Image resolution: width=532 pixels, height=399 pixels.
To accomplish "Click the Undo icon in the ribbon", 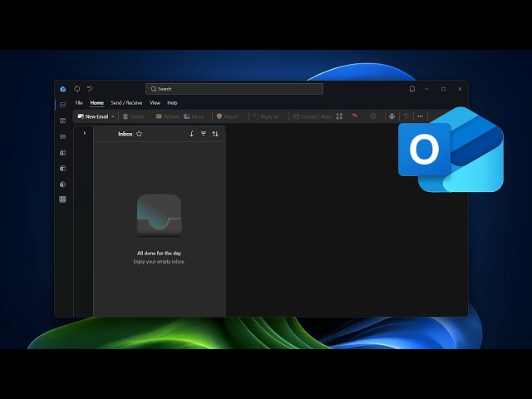I will pos(406,116).
